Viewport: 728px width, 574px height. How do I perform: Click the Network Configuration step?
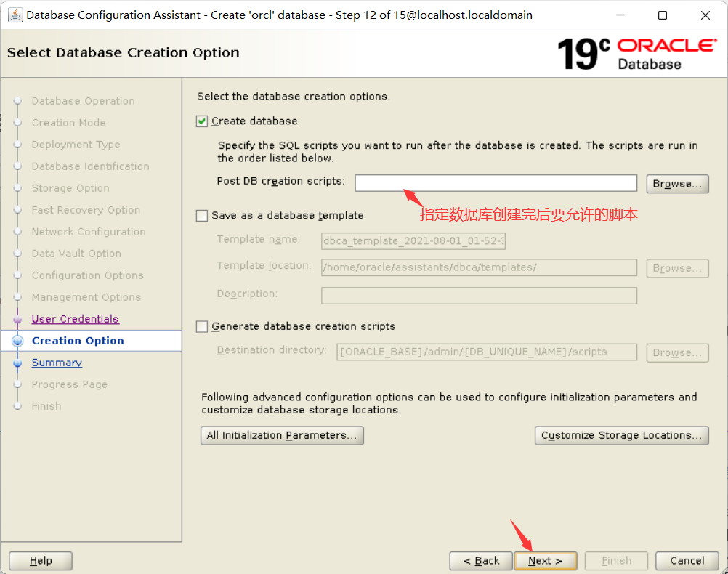(x=89, y=232)
